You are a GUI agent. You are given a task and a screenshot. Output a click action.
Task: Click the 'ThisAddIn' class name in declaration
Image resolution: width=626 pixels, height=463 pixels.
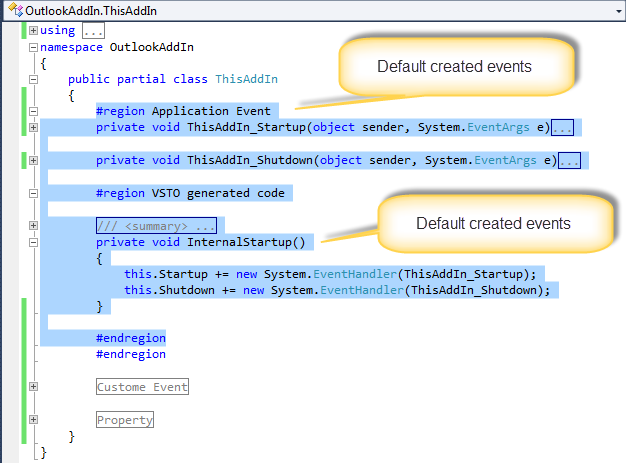(246, 79)
